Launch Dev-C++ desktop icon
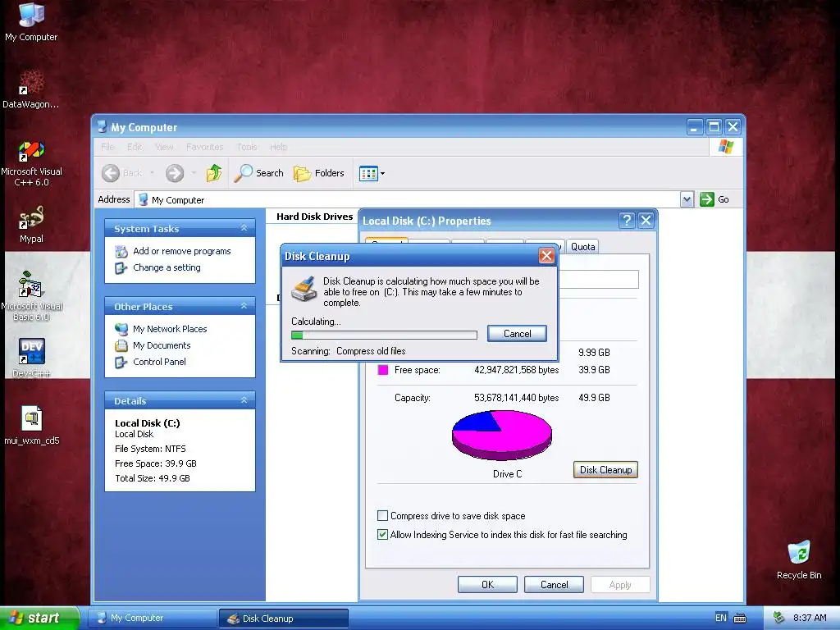 point(31,358)
